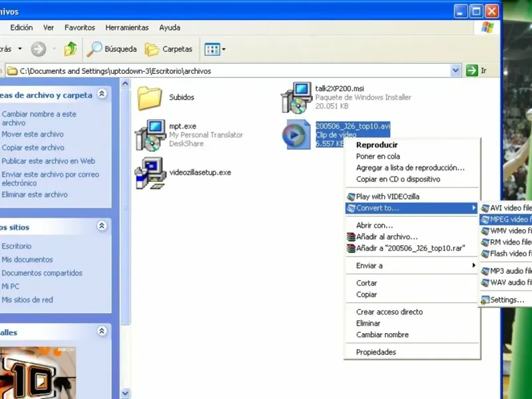532x399 pixels.
Task: Click Mover este archivo link
Action: tap(33, 134)
